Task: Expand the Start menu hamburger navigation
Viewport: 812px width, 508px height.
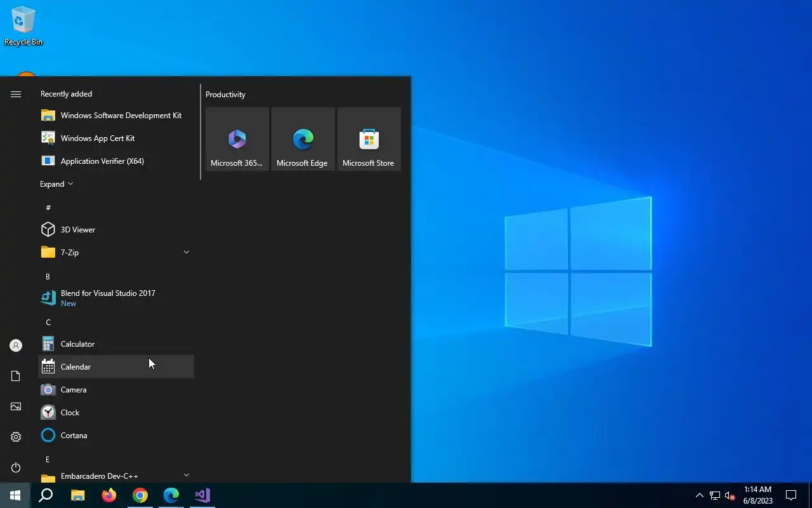Action: [x=16, y=94]
